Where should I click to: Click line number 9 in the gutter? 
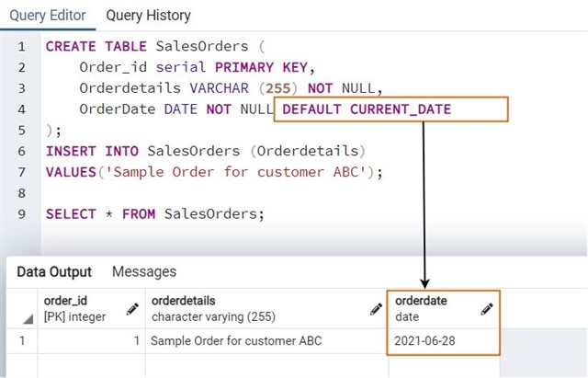tap(22, 214)
